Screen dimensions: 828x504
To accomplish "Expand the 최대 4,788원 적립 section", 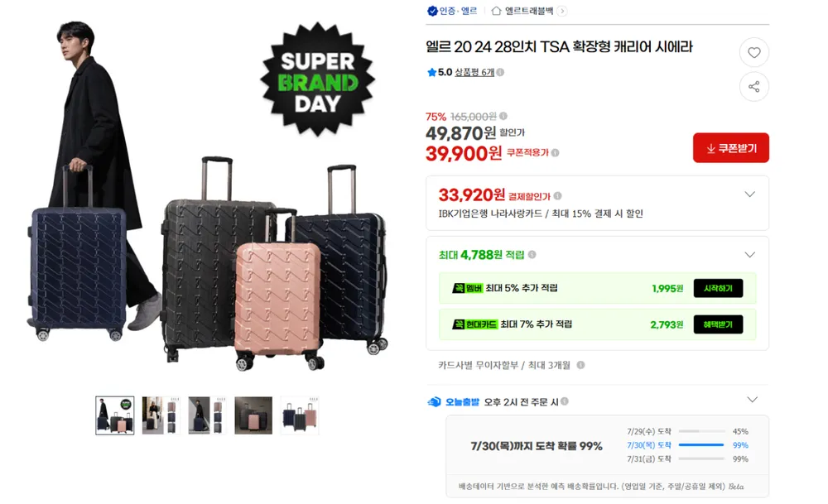I will [749, 255].
